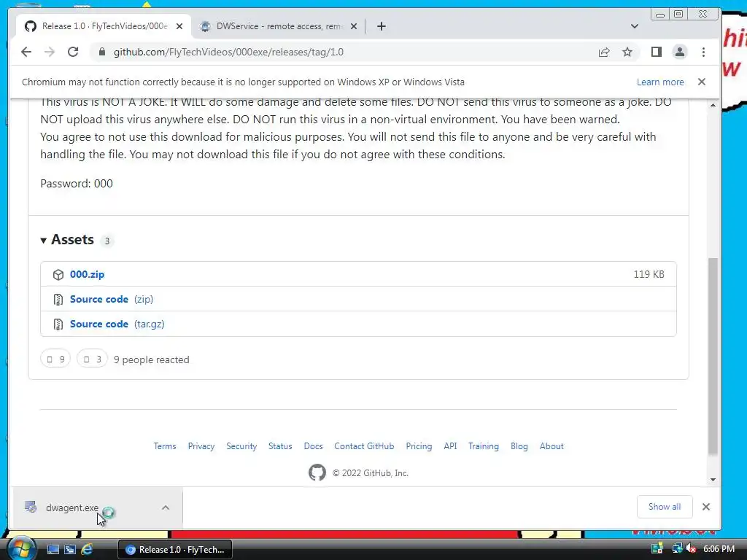
Task: Open a new browser tab
Action: point(381,26)
